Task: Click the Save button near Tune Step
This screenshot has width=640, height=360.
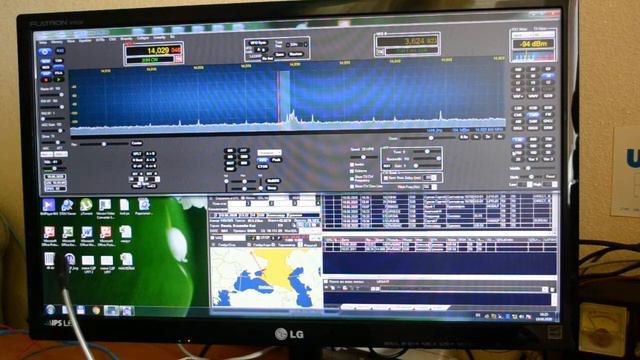Action: [280, 54]
